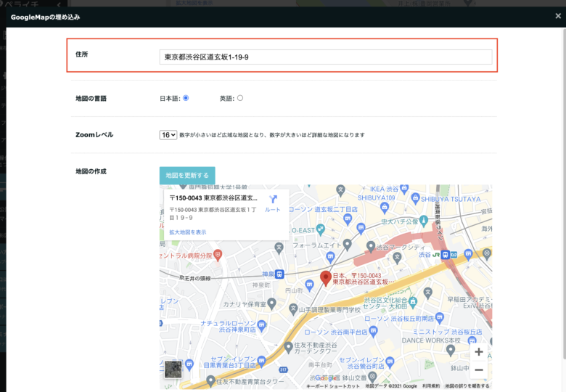Click the 渋谷区文化総合センター大和田 marker
Image resolution: width=566 pixels, height=392 pixels.
click(413, 301)
